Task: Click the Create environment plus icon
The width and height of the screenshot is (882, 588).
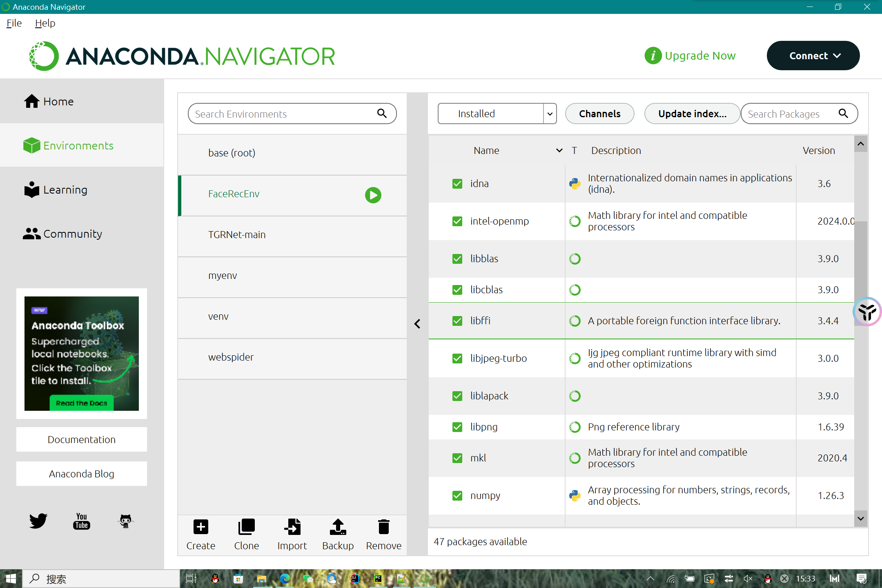Action: [x=200, y=527]
